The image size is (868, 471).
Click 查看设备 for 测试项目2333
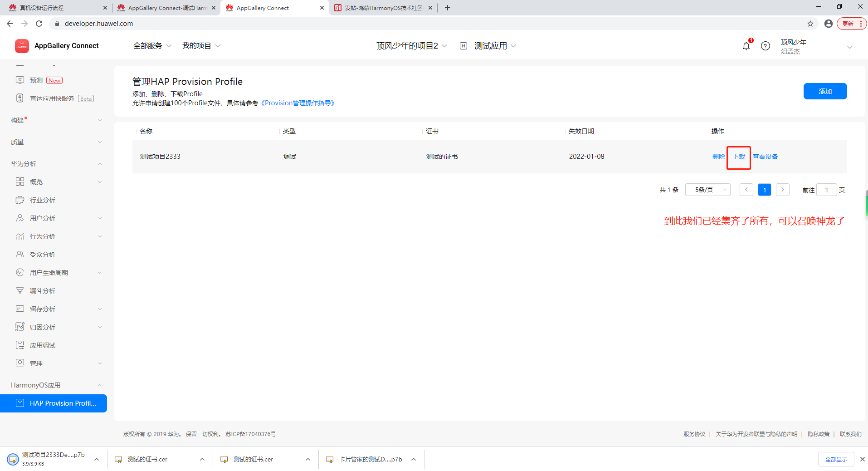[765, 157]
